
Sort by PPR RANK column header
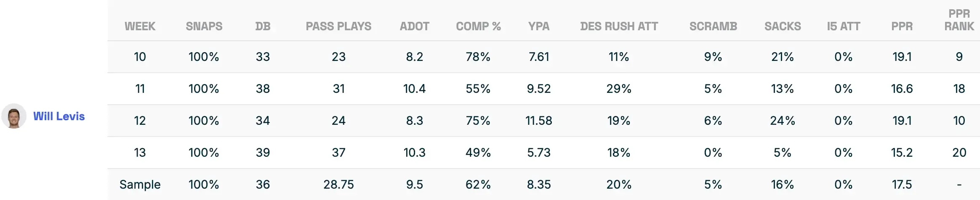tap(959, 20)
